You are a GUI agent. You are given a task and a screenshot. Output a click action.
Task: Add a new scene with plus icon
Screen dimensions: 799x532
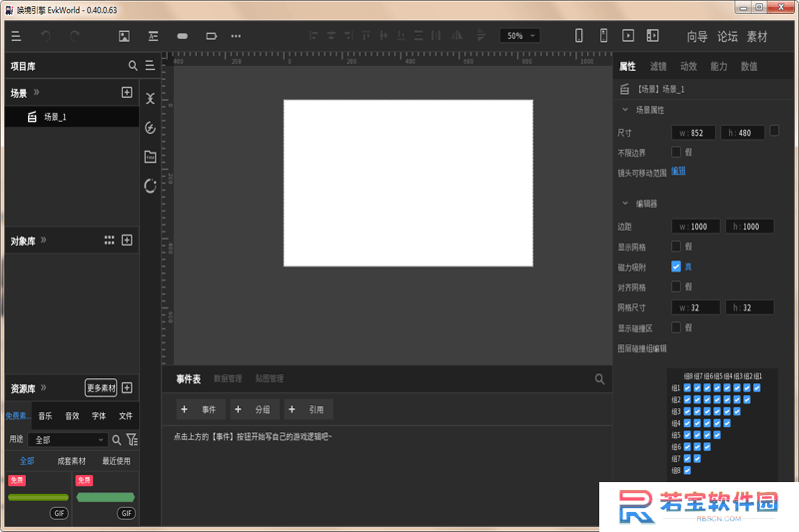[127, 92]
